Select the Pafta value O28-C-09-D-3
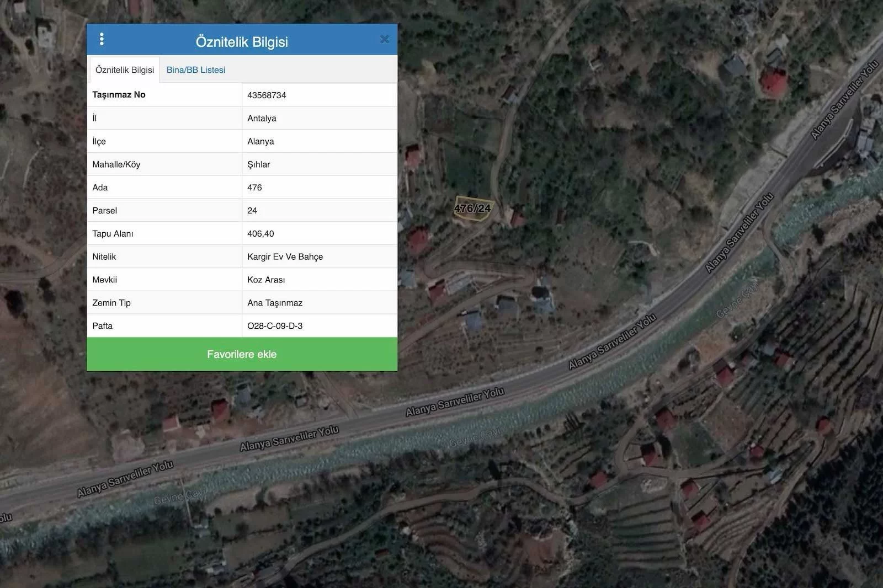 pos(275,326)
